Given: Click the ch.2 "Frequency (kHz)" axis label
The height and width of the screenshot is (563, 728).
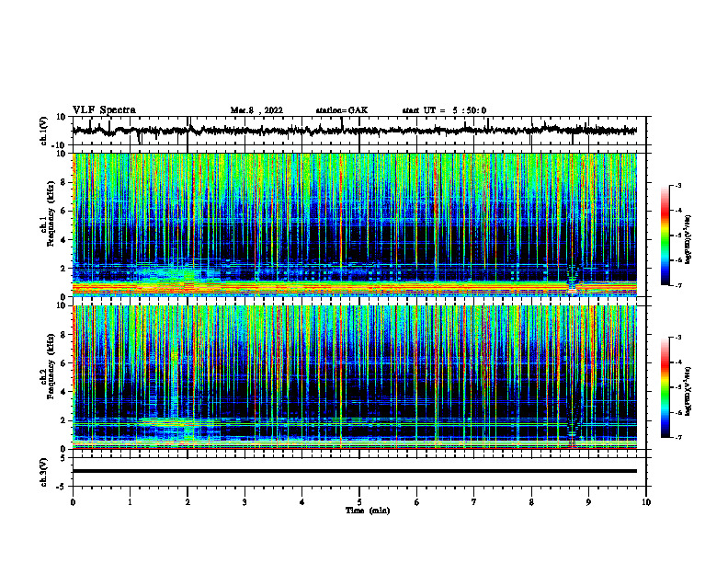Looking at the screenshot, I should (51, 366).
